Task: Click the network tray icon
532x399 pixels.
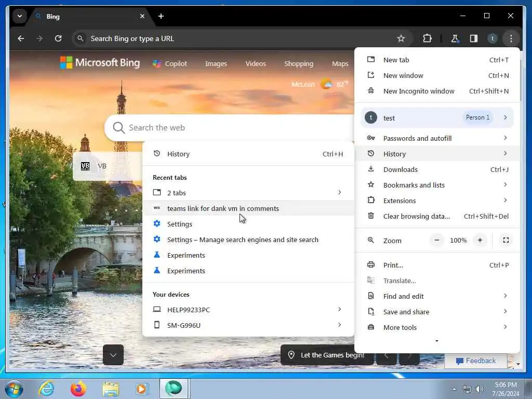Action: (x=467, y=389)
